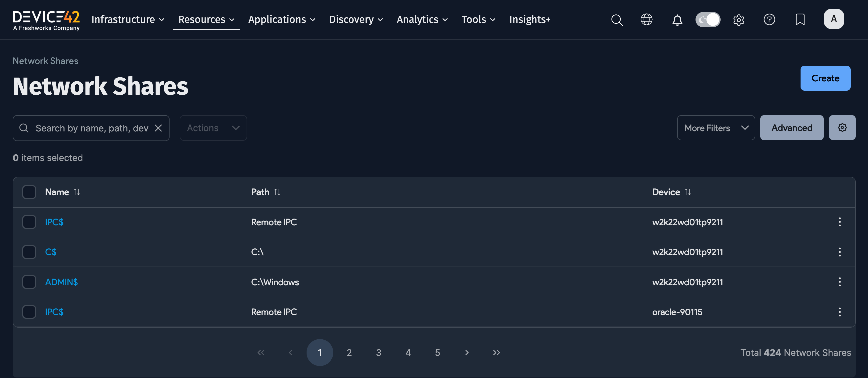Open the kebab menu on the oracle-90115 row
The height and width of the screenshot is (378, 868).
[840, 312]
